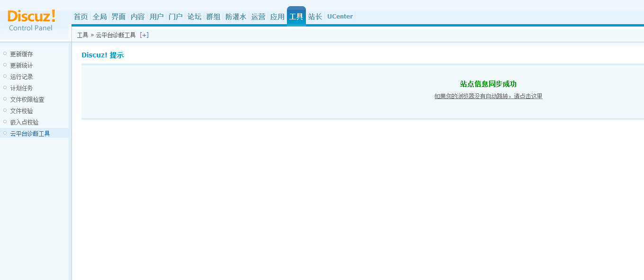
Task: Open 更新缓存 in the sidebar
Action: 22,54
